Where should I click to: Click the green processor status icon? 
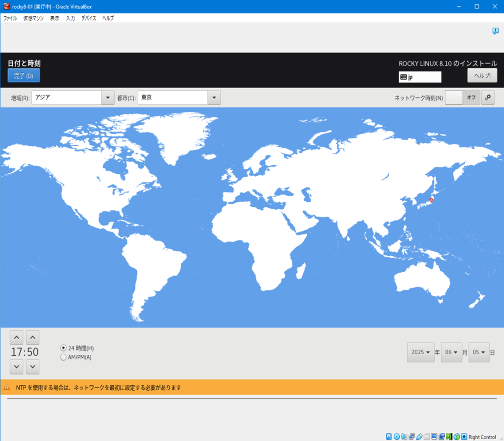pyautogui.click(x=449, y=437)
